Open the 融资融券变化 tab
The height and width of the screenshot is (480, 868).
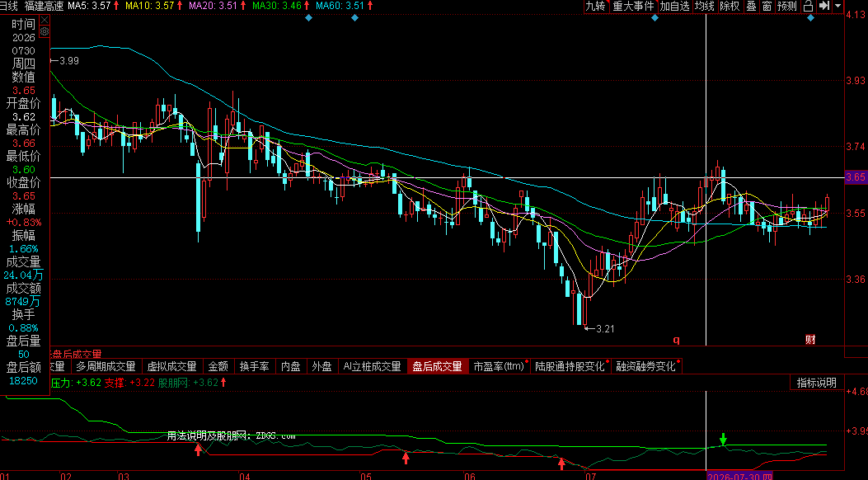point(646,366)
